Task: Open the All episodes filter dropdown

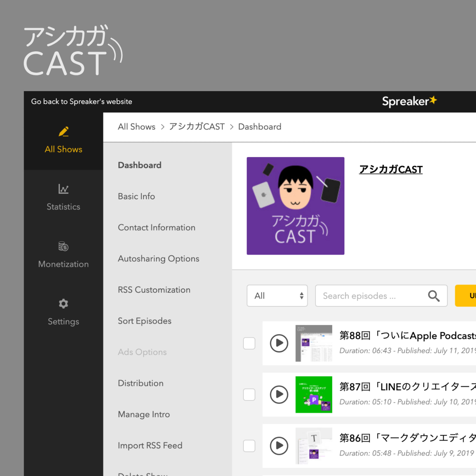Action: [x=277, y=296]
